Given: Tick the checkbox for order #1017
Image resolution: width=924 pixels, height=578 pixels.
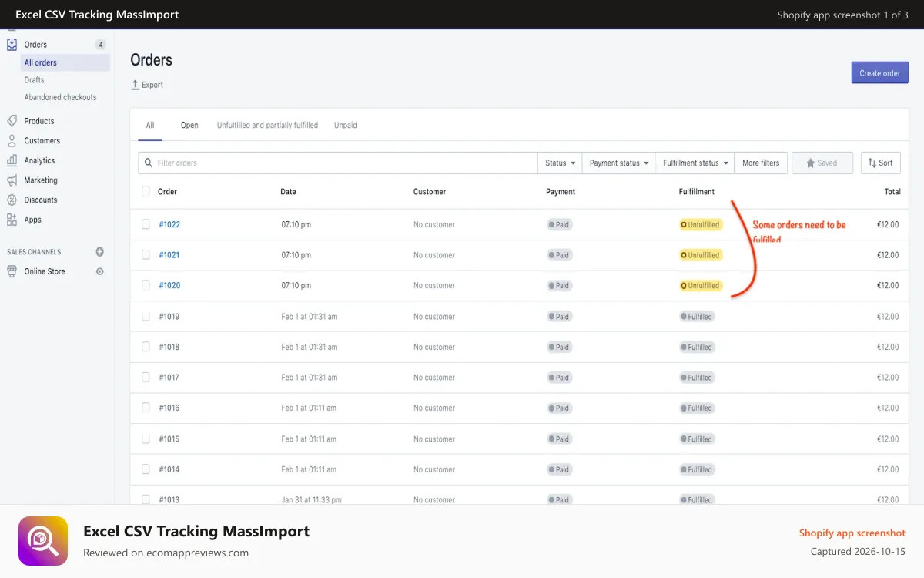Looking at the screenshot, I should click(x=146, y=377).
